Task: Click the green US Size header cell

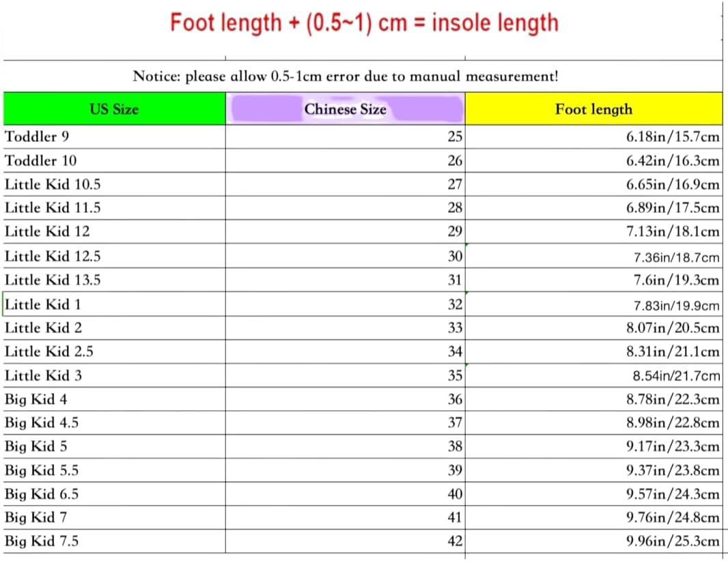Action: pos(114,109)
